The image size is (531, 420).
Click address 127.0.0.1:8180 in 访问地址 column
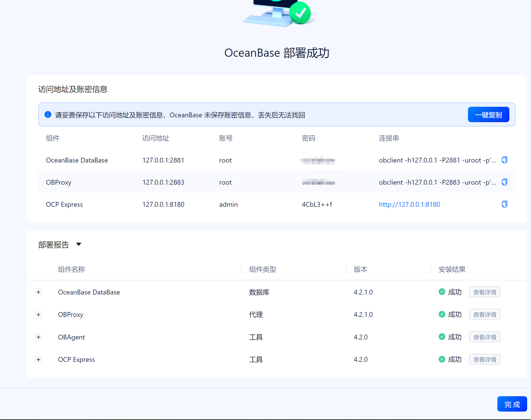(163, 204)
